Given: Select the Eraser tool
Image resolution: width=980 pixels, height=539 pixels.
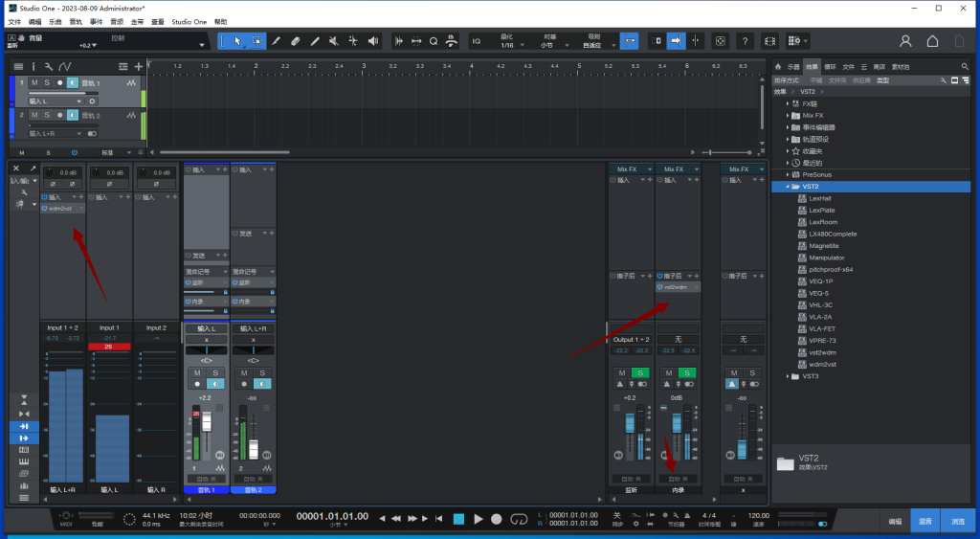Looking at the screenshot, I should point(296,41).
